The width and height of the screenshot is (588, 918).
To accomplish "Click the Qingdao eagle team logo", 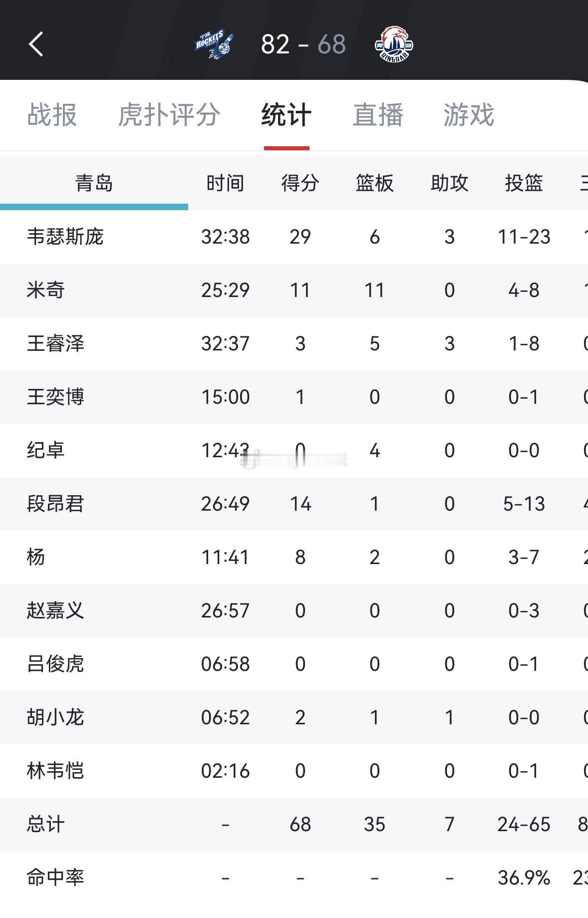I will (394, 44).
